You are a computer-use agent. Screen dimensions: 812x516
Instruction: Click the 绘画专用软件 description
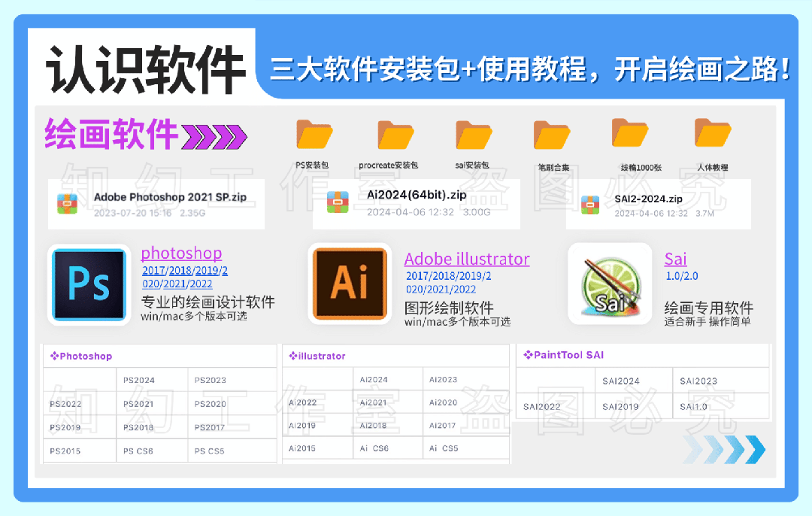point(708,308)
